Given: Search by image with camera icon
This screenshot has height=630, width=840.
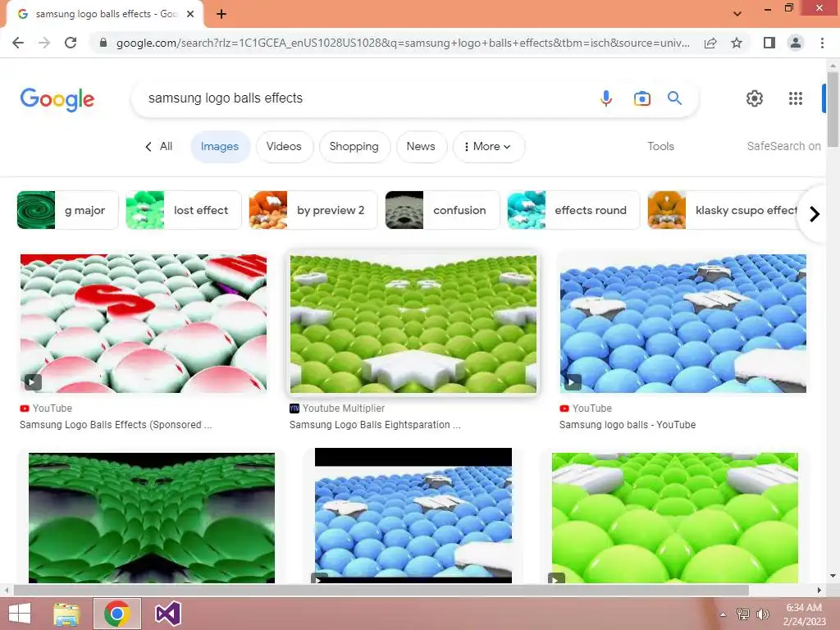Looking at the screenshot, I should [641, 98].
